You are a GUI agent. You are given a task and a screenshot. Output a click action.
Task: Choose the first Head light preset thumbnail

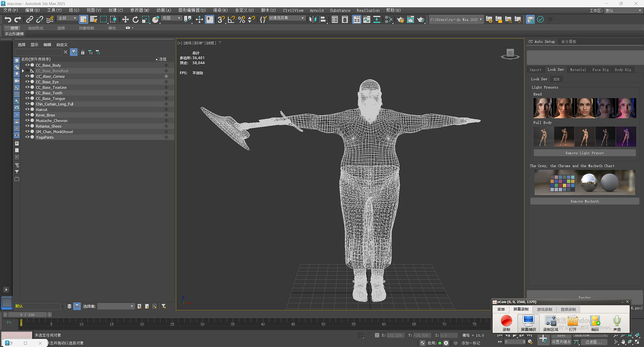pos(543,108)
